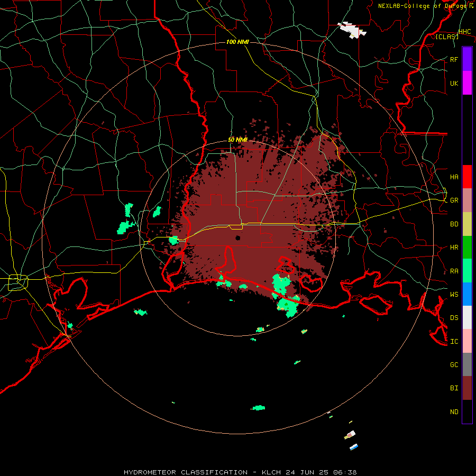The image size is (476, 476).
Task: Click the '100 NMI' range ring label
Action: (x=237, y=42)
